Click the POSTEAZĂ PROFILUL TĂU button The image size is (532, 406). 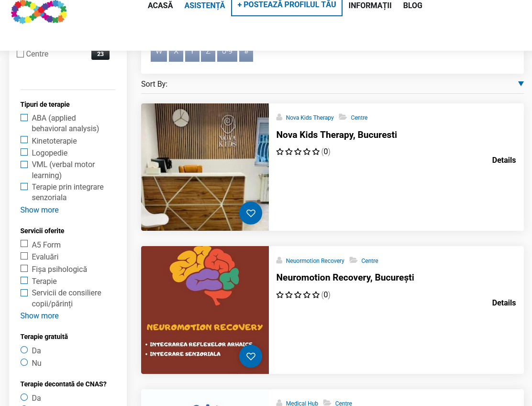click(x=287, y=6)
